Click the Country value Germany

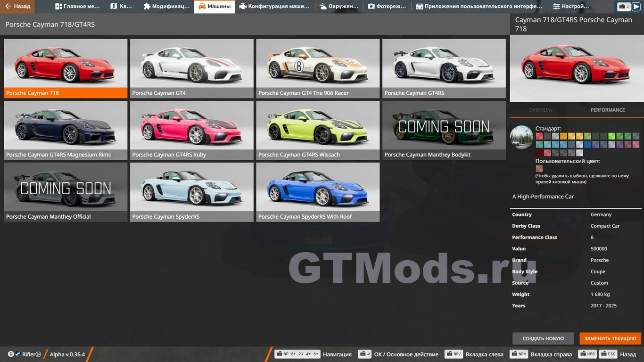coord(601,214)
